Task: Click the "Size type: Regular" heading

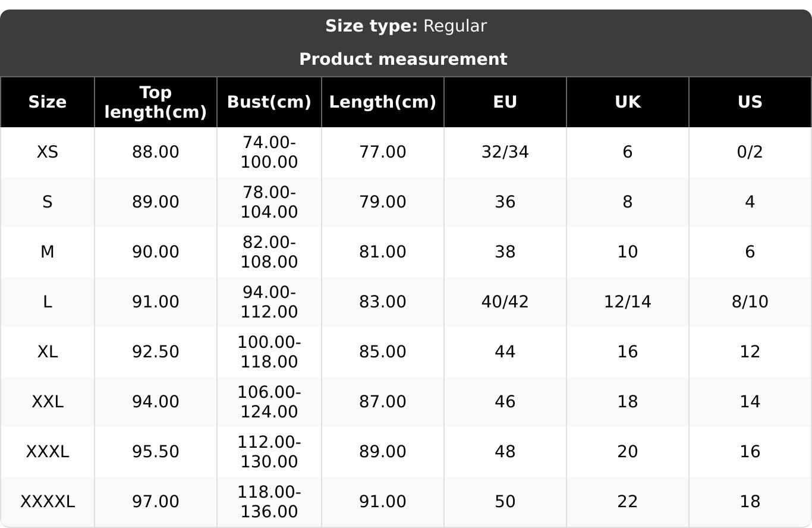Action: pos(405,26)
